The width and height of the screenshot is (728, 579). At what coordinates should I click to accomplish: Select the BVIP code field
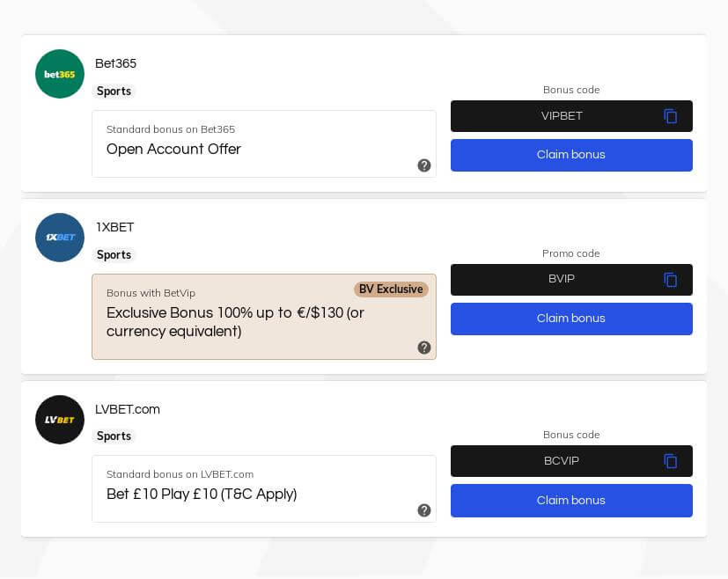coord(571,280)
